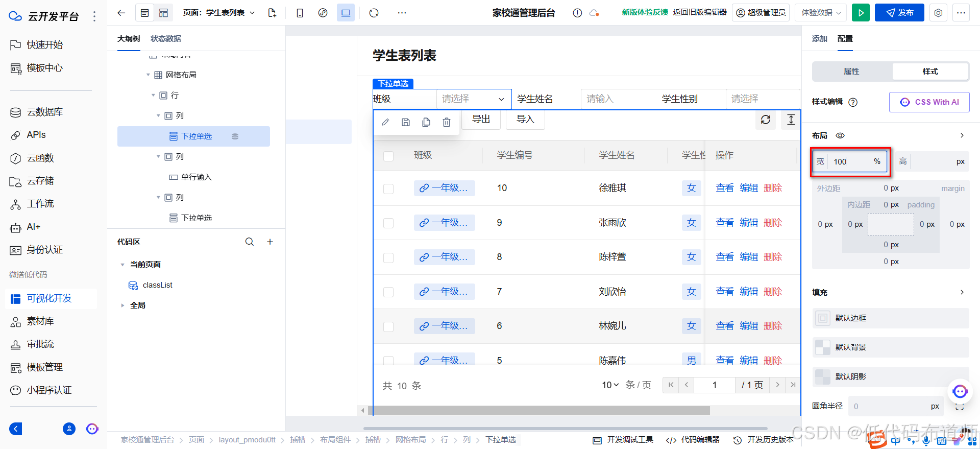The width and height of the screenshot is (980, 449).
Task: Click the 学生姓名 请输入 input field
Action: [618, 99]
